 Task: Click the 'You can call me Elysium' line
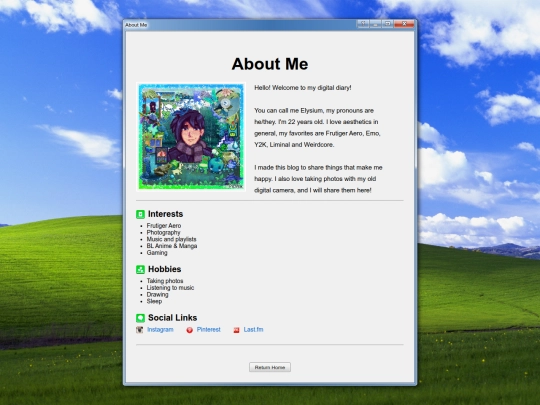[x=314, y=111]
